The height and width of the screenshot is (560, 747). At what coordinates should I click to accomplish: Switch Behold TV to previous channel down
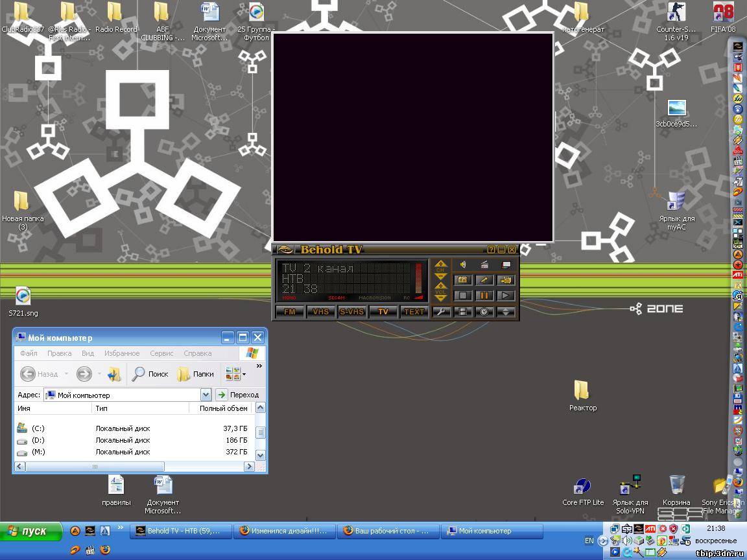click(x=440, y=277)
